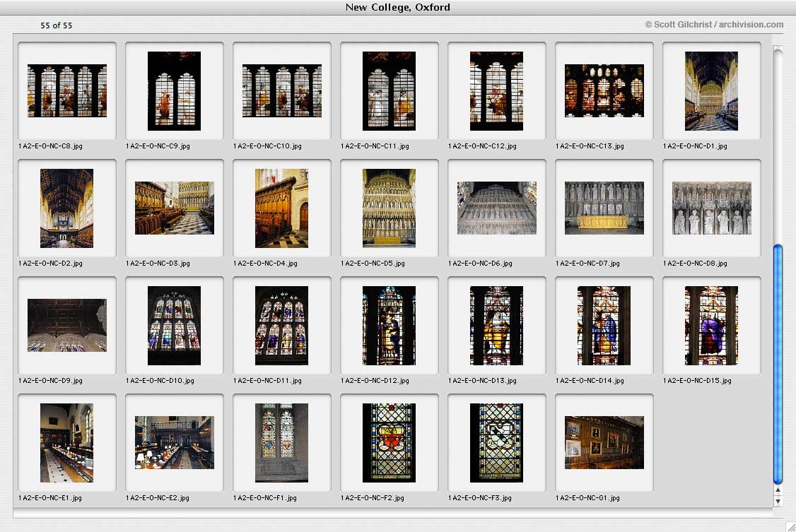Click thumbnail 1A2-E-O-NC-D12.jpg
796x532 pixels.
(x=389, y=326)
